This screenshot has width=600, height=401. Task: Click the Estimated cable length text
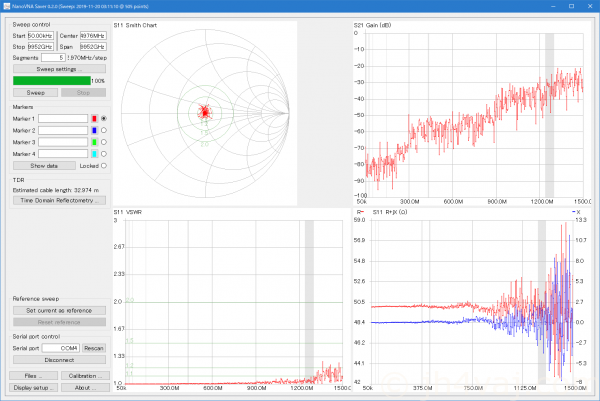(56, 190)
